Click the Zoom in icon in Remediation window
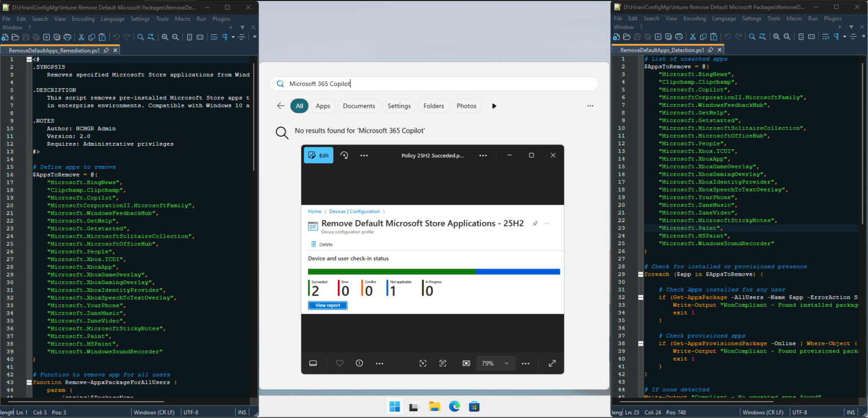Image resolution: width=868 pixels, height=418 pixels. (165, 37)
